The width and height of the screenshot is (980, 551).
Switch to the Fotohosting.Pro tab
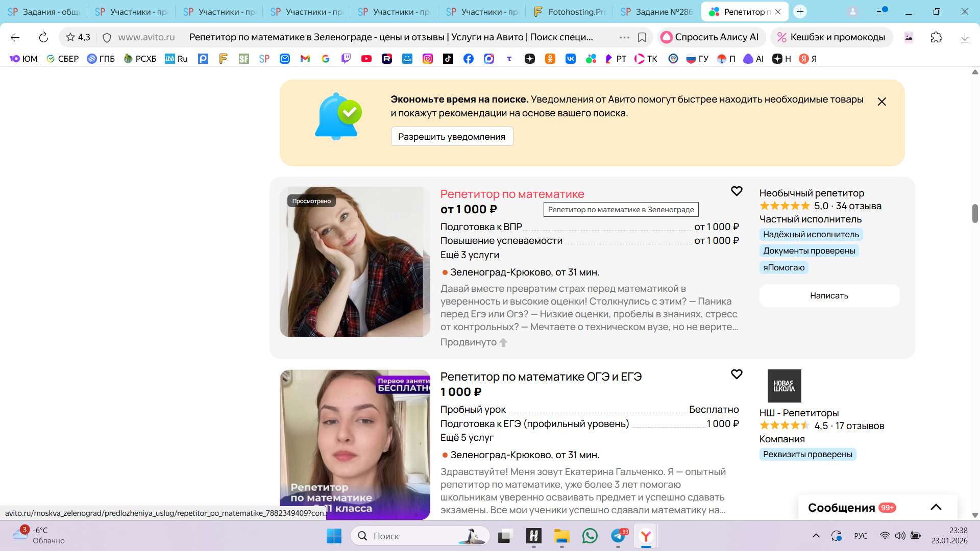coord(569,11)
